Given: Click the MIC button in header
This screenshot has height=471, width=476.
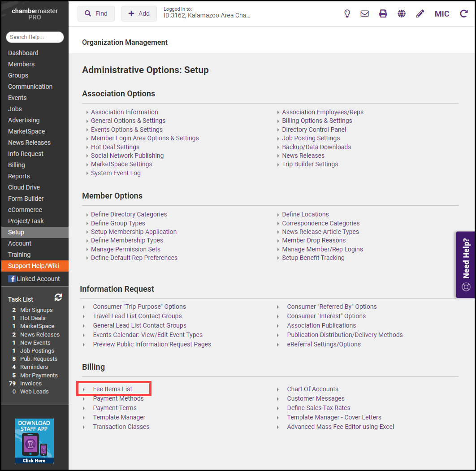Looking at the screenshot, I should coord(442,14).
